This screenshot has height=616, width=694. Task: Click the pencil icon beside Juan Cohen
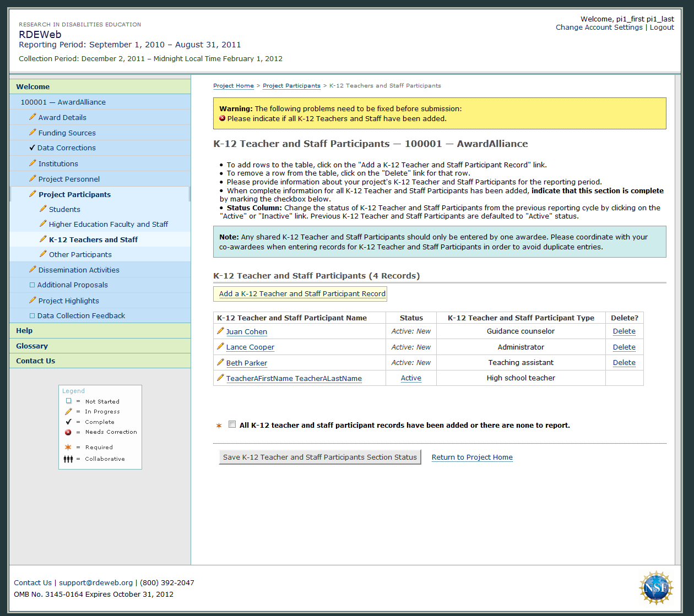[220, 331]
